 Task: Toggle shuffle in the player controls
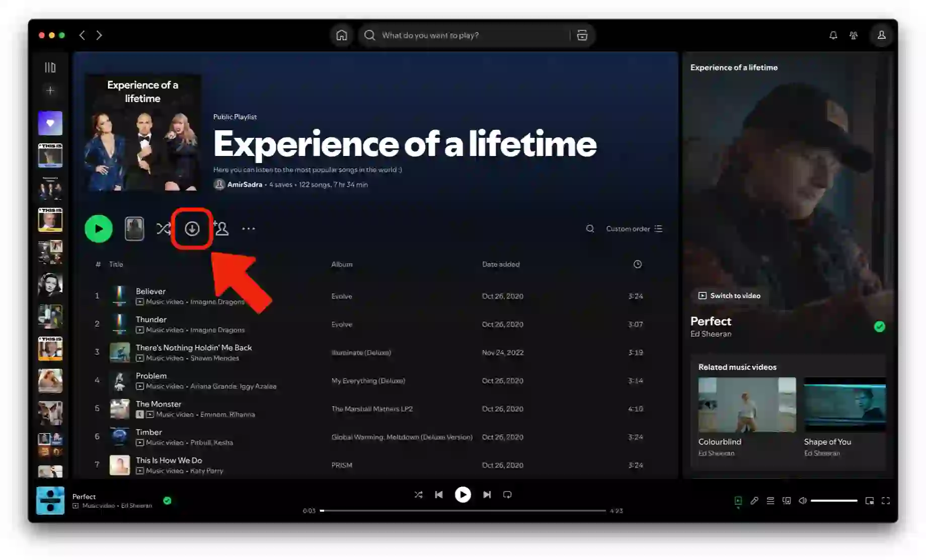418,495
